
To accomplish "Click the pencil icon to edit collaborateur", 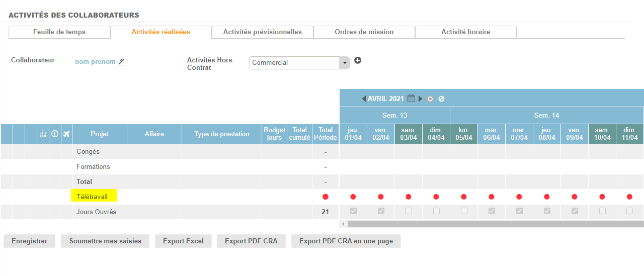I will pyautogui.click(x=121, y=62).
